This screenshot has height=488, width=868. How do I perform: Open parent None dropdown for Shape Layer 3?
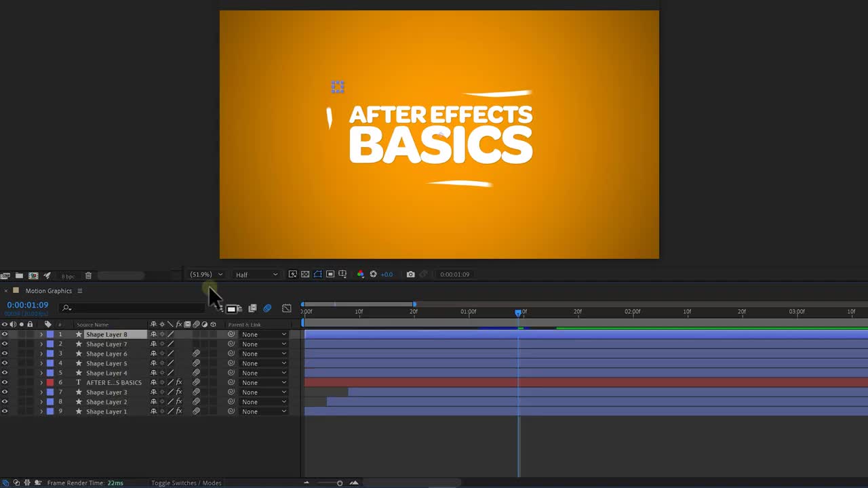(x=264, y=392)
